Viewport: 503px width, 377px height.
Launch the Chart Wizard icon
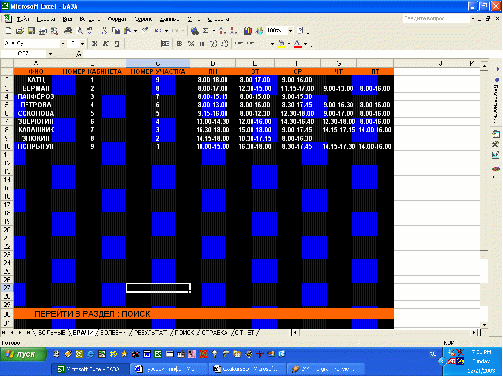point(248,31)
